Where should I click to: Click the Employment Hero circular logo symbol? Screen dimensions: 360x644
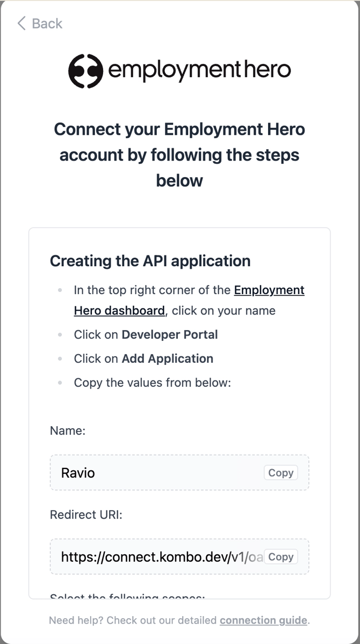point(85,71)
